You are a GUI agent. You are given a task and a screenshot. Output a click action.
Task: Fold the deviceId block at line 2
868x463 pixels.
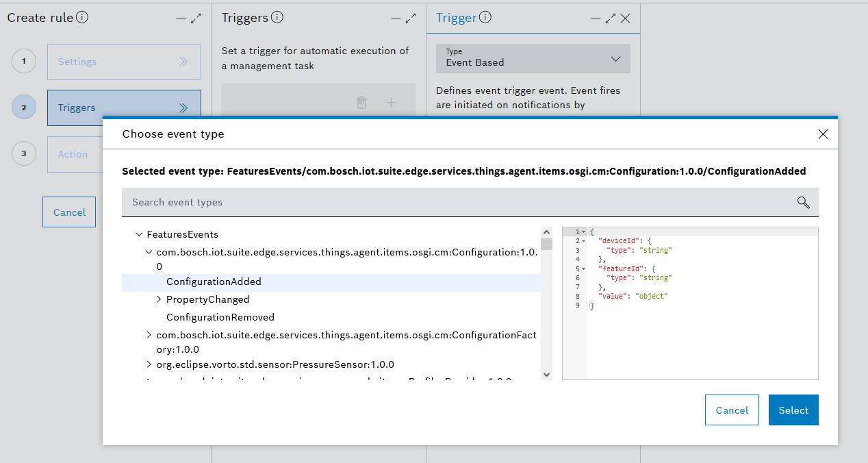(x=583, y=241)
